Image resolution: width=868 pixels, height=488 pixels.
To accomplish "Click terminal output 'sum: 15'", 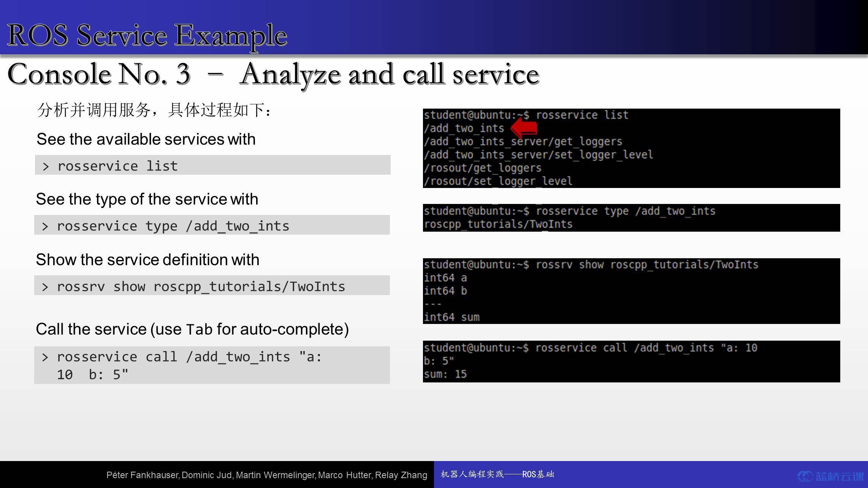I will pyautogui.click(x=445, y=374).
